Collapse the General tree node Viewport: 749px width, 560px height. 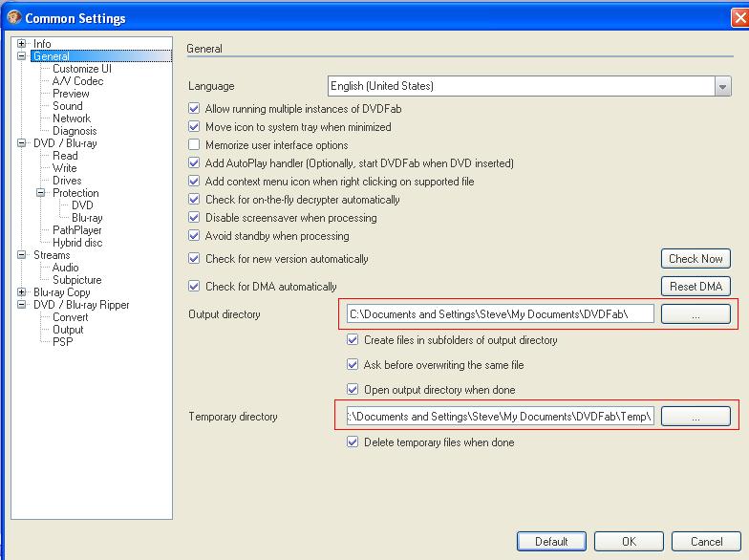coord(21,55)
